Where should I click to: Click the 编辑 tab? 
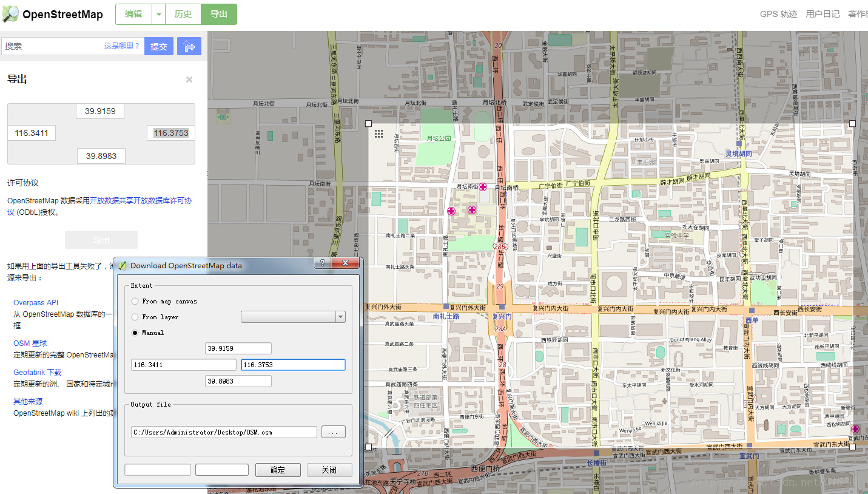(x=133, y=14)
